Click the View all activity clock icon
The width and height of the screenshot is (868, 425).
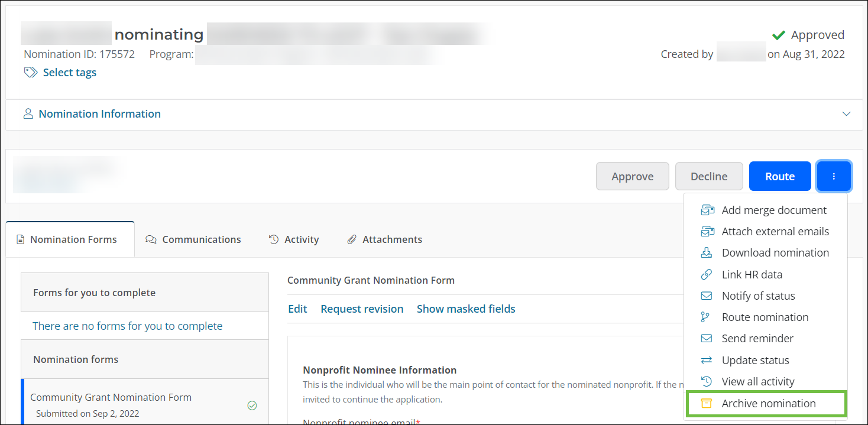click(x=707, y=381)
